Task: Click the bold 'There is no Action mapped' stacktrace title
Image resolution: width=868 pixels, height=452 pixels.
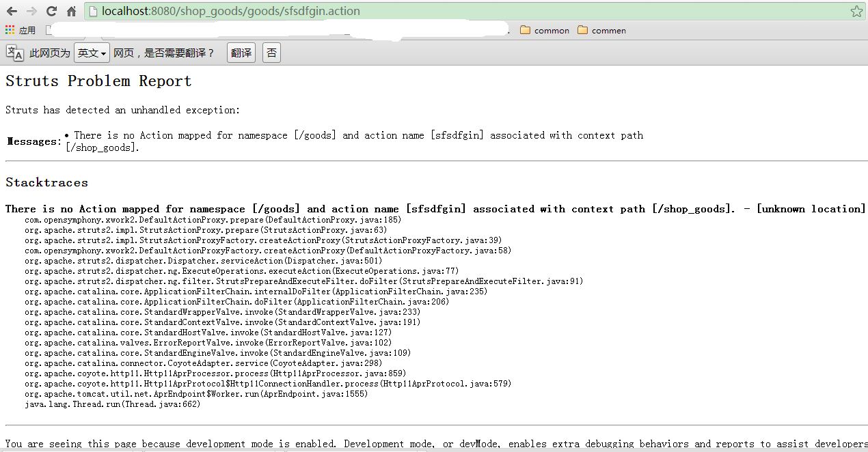Action: coord(435,209)
